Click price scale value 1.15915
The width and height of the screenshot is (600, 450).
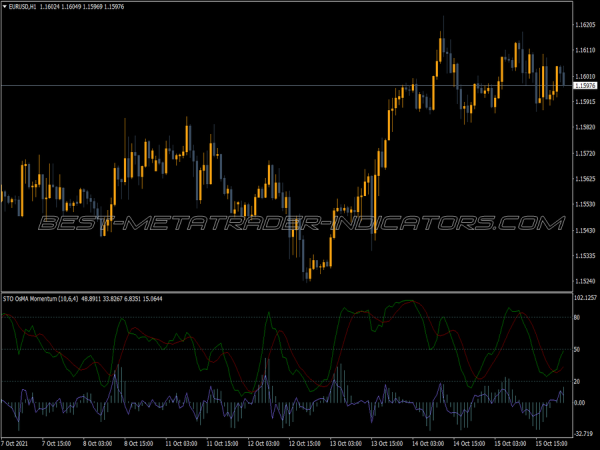point(585,101)
